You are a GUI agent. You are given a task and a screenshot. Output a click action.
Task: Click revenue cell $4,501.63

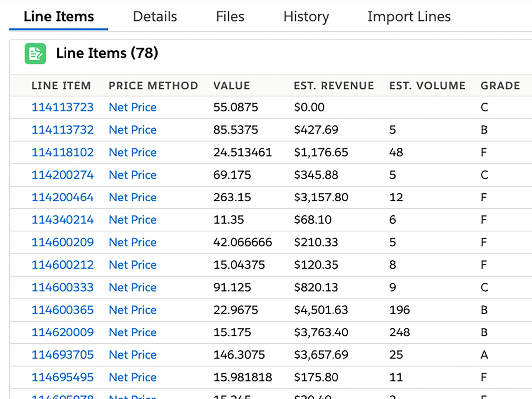(x=321, y=310)
